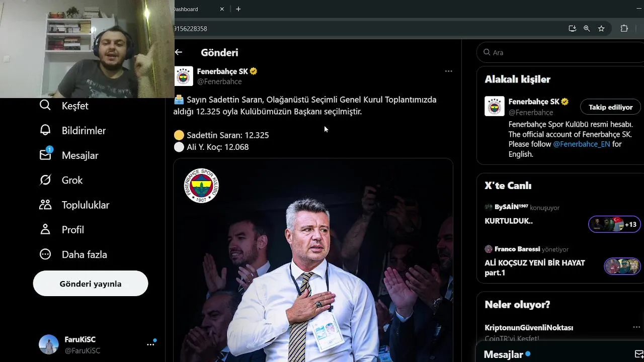
Task: Open ALİ KOÇSUZ YENİ BİR HAYAT part.1 space
Action: point(535,267)
